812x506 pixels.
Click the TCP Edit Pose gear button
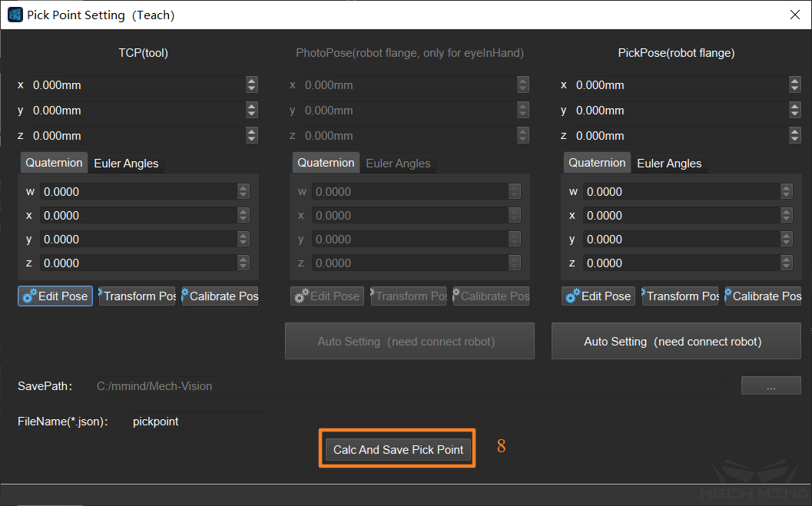[55, 296]
